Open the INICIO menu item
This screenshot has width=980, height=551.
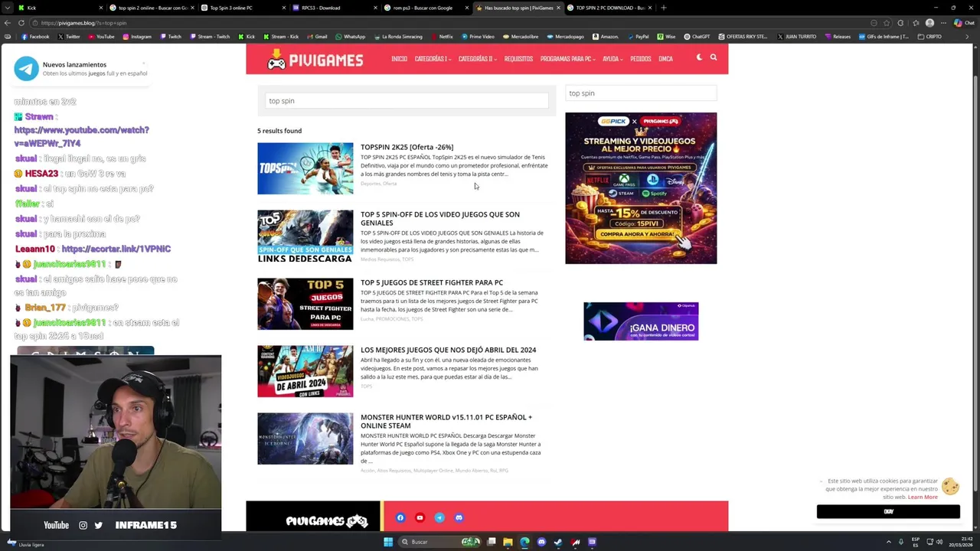399,59
